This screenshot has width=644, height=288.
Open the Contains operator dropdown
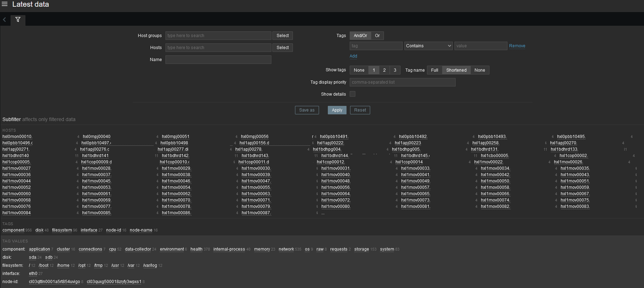tap(428, 46)
